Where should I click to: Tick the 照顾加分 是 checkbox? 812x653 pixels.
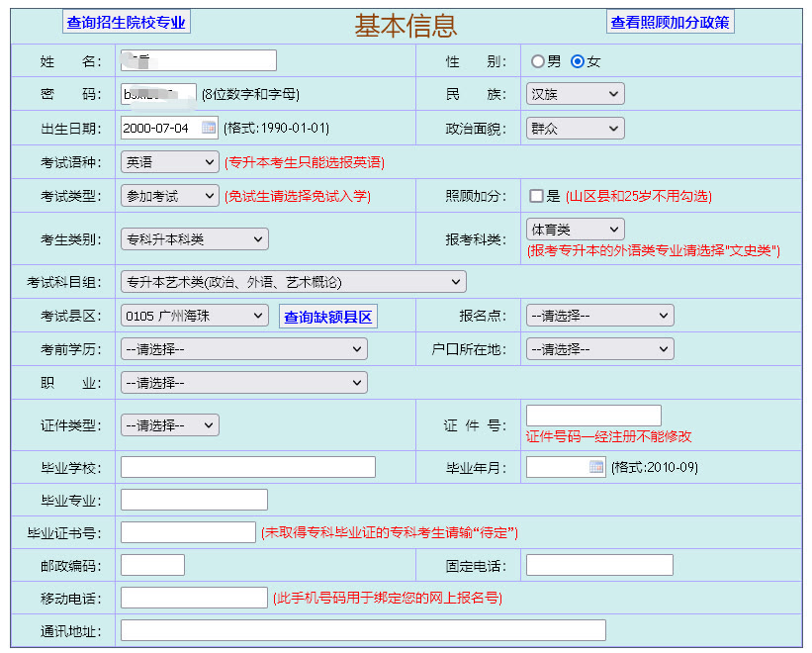pos(536,196)
